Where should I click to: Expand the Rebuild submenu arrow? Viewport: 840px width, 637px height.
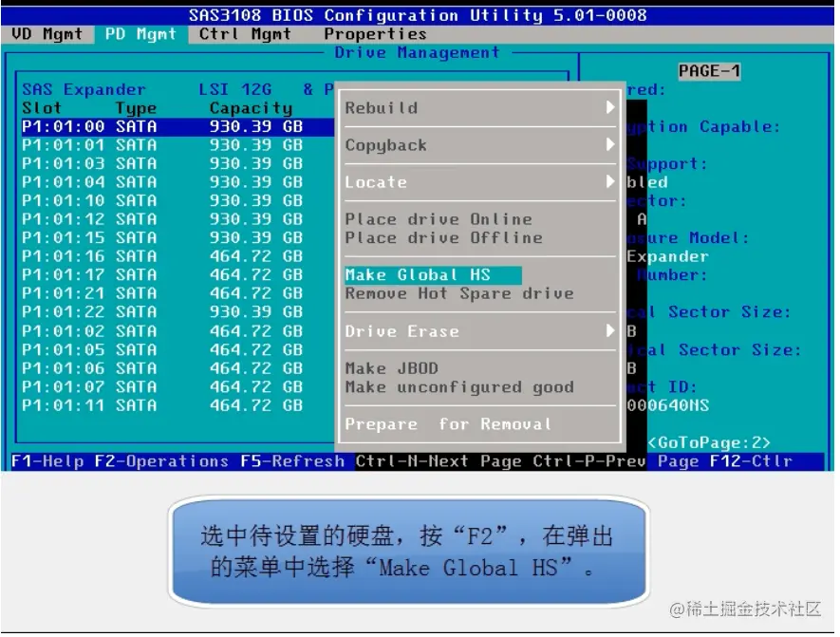click(x=610, y=107)
